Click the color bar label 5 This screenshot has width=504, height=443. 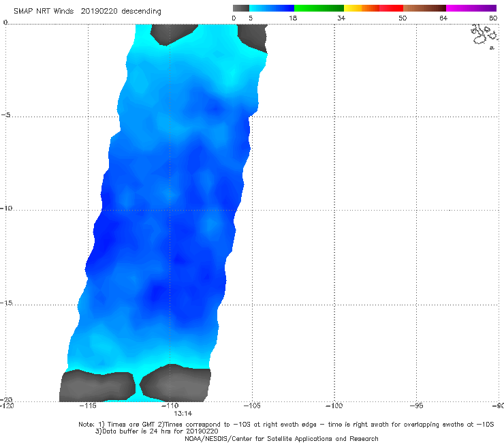251,18
